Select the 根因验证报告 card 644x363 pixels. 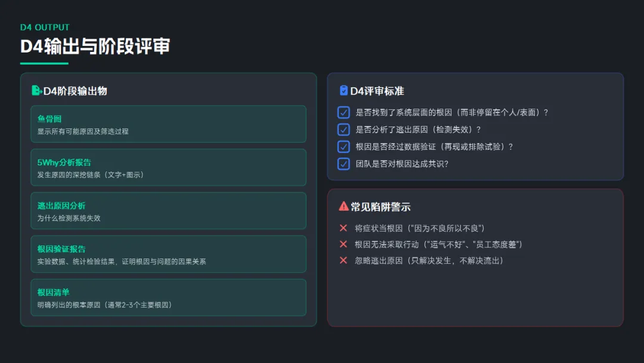click(x=168, y=254)
